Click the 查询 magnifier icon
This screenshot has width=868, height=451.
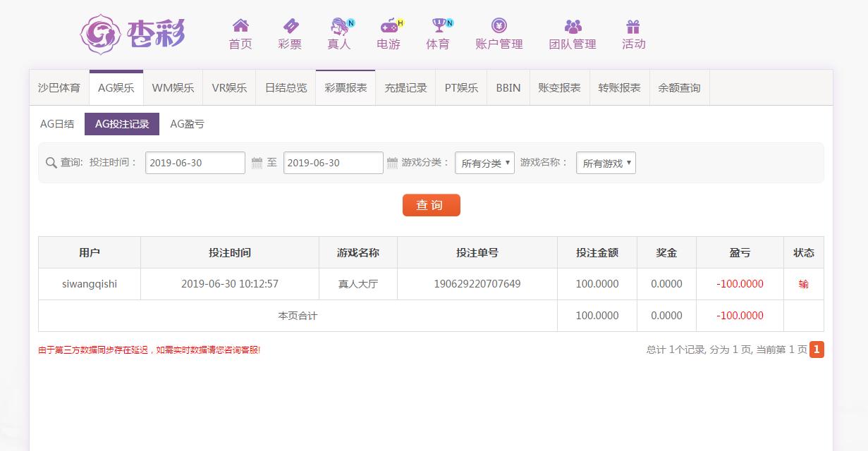point(51,163)
